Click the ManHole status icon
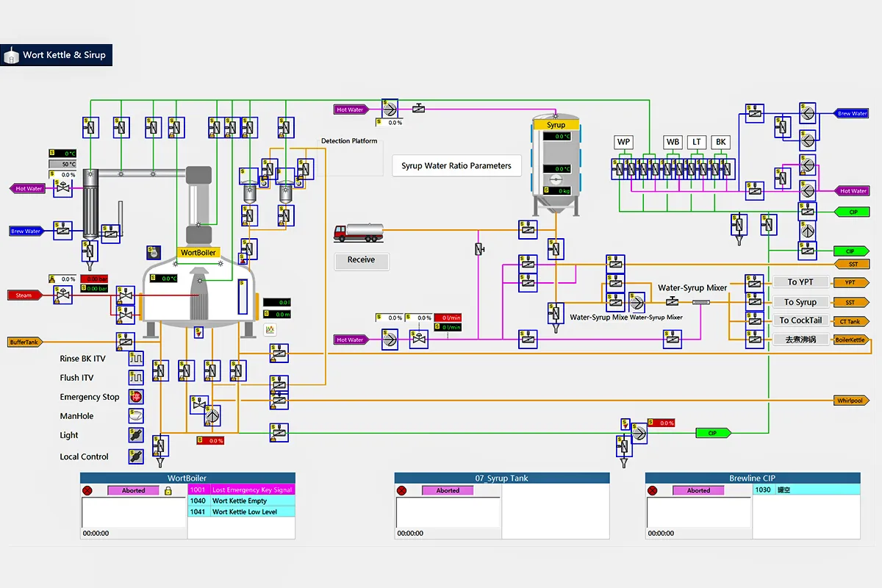The width and height of the screenshot is (882, 588). coord(136,416)
